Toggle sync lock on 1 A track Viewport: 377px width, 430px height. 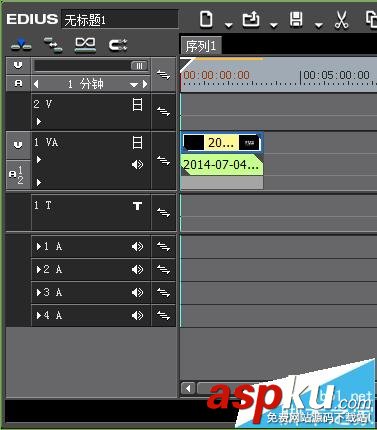pyautogui.click(x=163, y=247)
